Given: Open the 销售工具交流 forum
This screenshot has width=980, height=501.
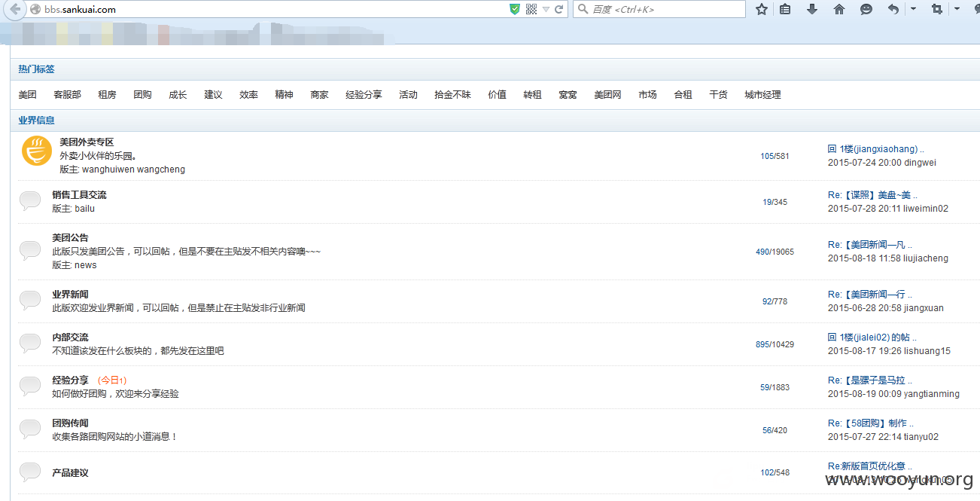Looking at the screenshot, I should click(x=80, y=195).
